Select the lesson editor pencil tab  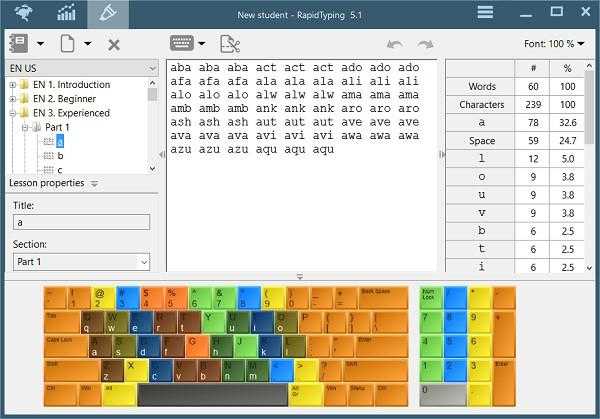107,13
